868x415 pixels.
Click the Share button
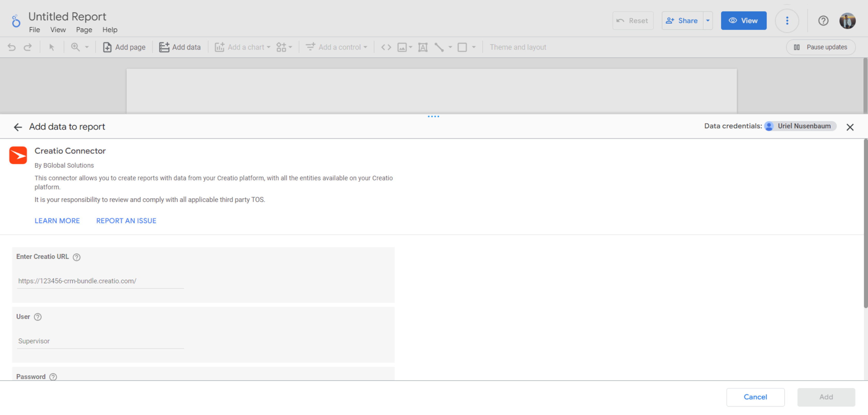click(x=682, y=21)
